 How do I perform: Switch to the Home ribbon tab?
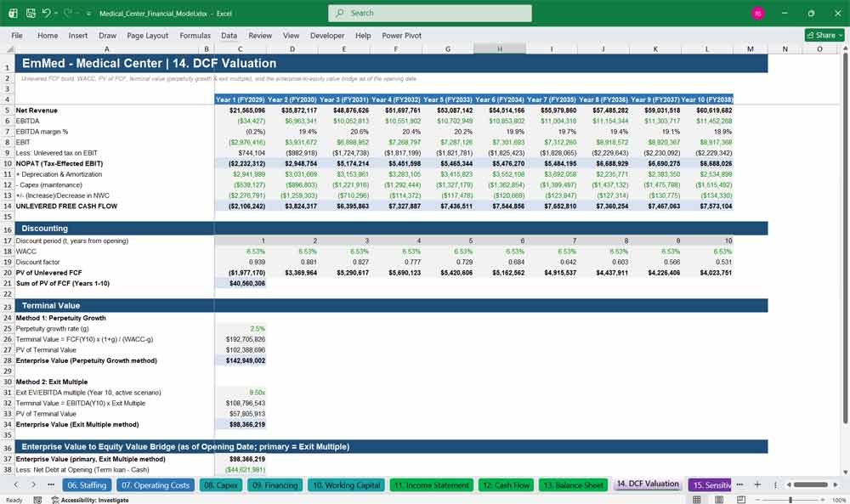point(48,35)
